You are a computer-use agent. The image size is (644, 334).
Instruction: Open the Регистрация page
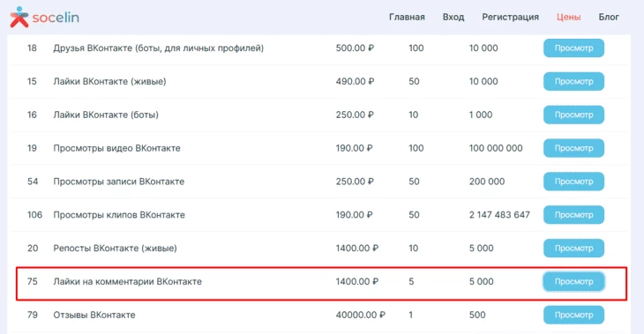510,18
